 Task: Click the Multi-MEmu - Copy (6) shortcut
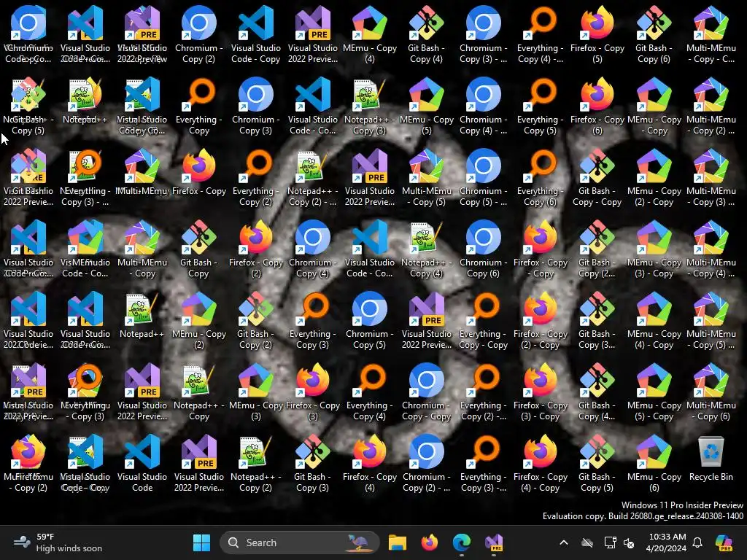711,392
